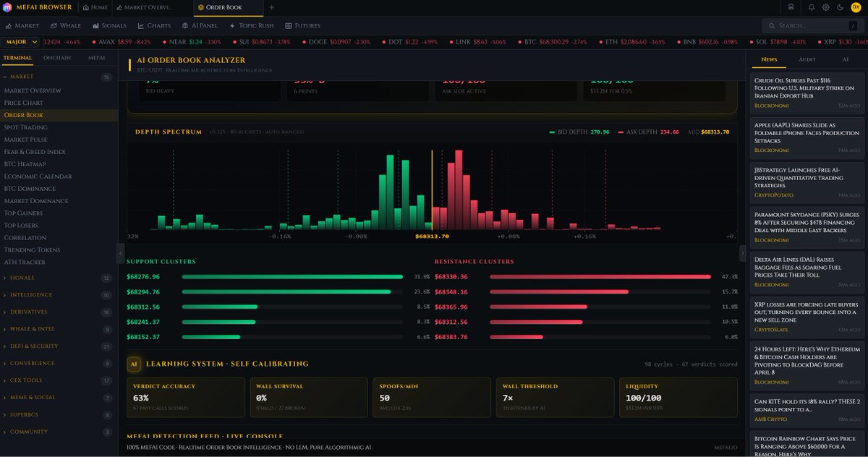The image size is (868, 457).
Task: Click the BTC ticker price $68,300.29
Action: 555,42
